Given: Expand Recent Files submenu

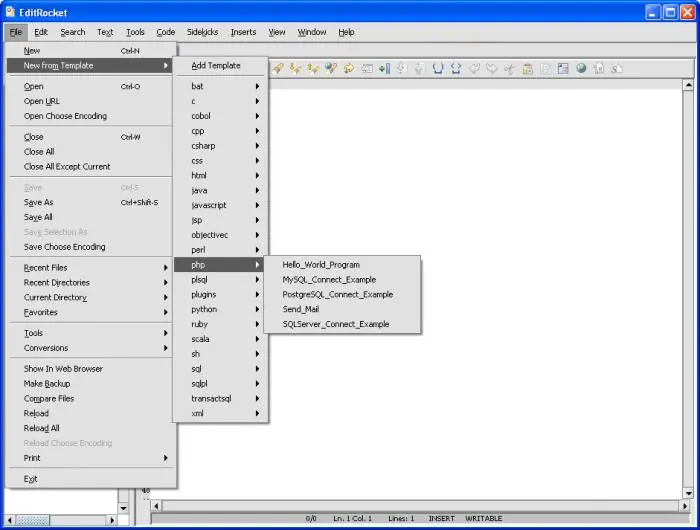Looking at the screenshot, I should click(91, 267).
